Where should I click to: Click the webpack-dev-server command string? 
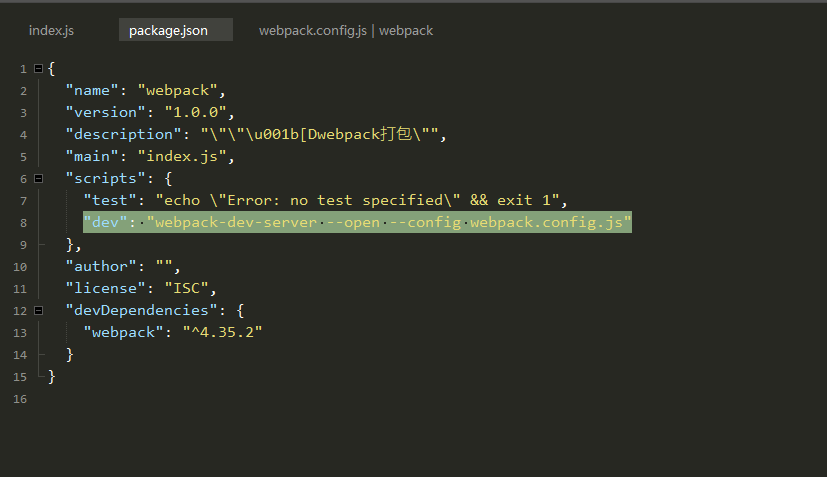pyautogui.click(x=389, y=222)
